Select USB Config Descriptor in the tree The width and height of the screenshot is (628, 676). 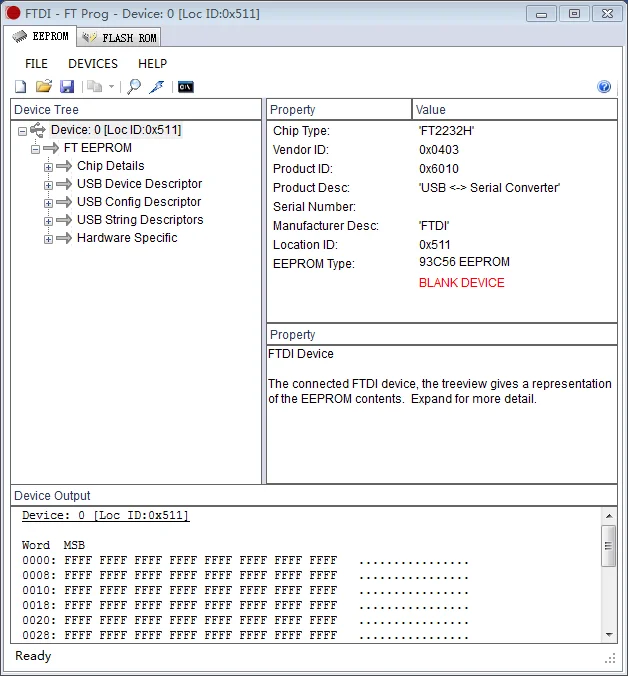point(139,202)
